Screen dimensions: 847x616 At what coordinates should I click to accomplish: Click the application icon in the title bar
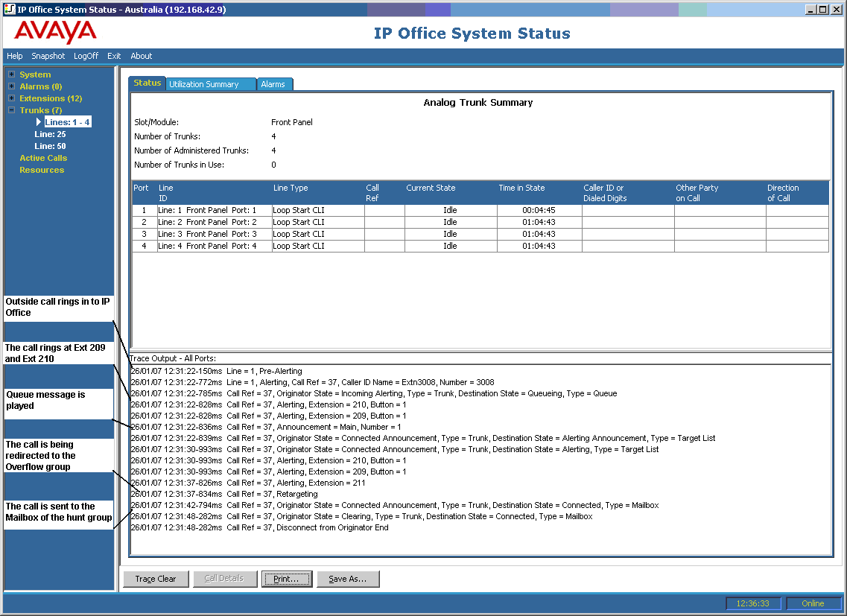point(9,9)
